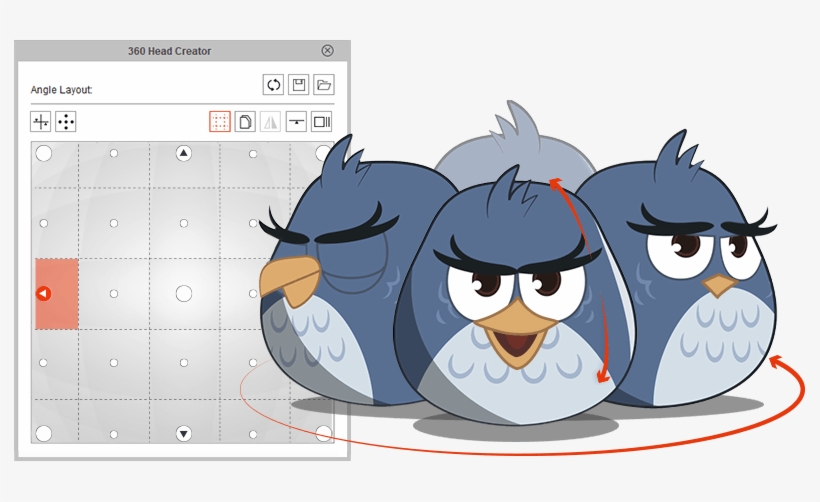The height and width of the screenshot is (502, 820).
Task: Click the Angle Layout label
Action: [61, 90]
